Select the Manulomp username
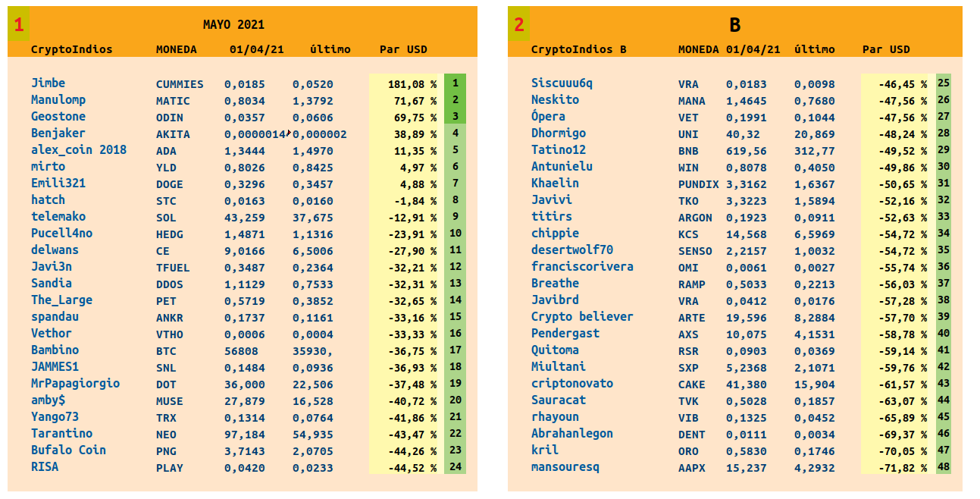This screenshot has width=980, height=499. (58, 100)
